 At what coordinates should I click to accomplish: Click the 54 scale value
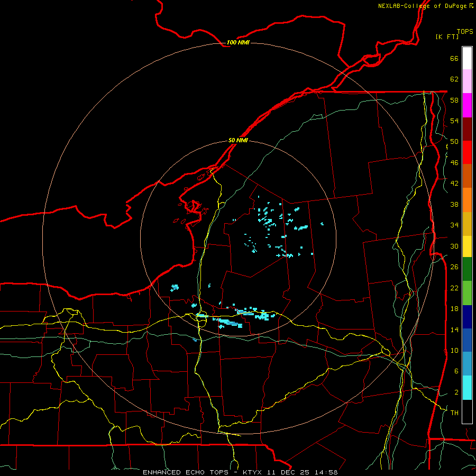[x=454, y=121]
